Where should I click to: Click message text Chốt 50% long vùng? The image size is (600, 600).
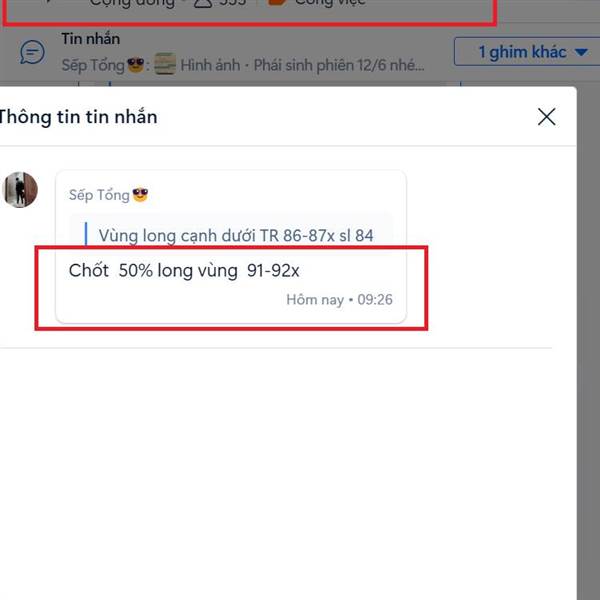click(184, 271)
